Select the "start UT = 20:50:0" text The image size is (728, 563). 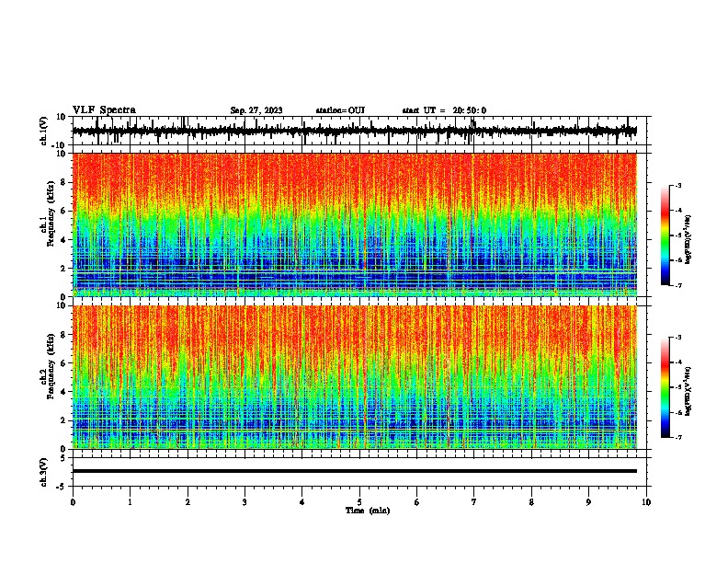444,110
